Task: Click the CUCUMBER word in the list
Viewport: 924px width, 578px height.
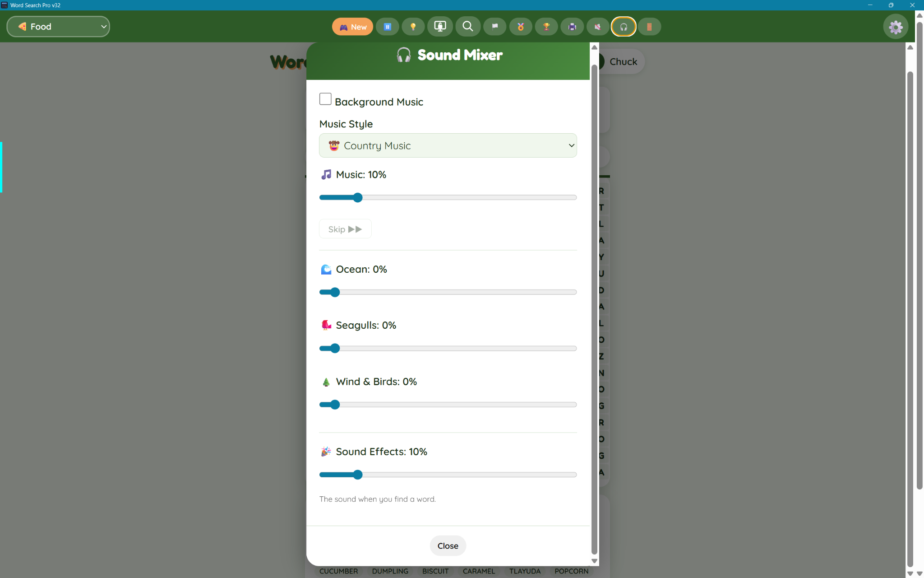Action: [x=338, y=571]
